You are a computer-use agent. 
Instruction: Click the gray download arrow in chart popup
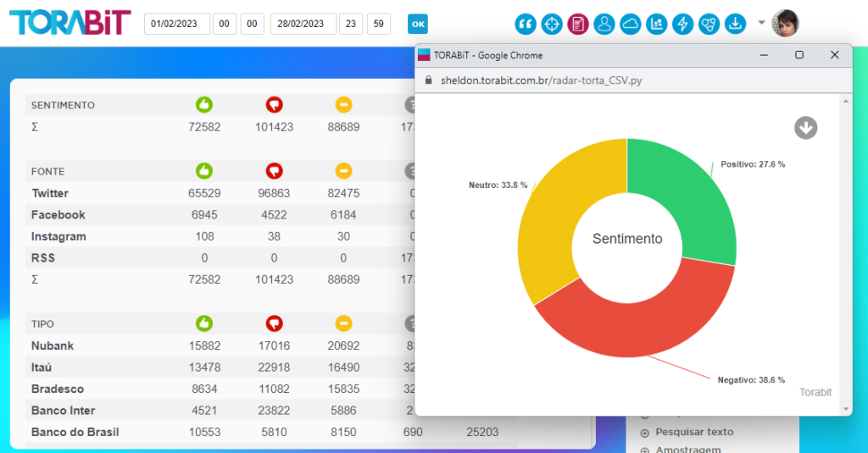tap(805, 128)
